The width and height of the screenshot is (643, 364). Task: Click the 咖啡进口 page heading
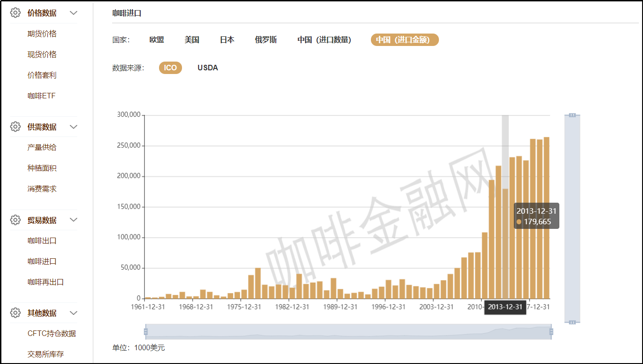127,13
